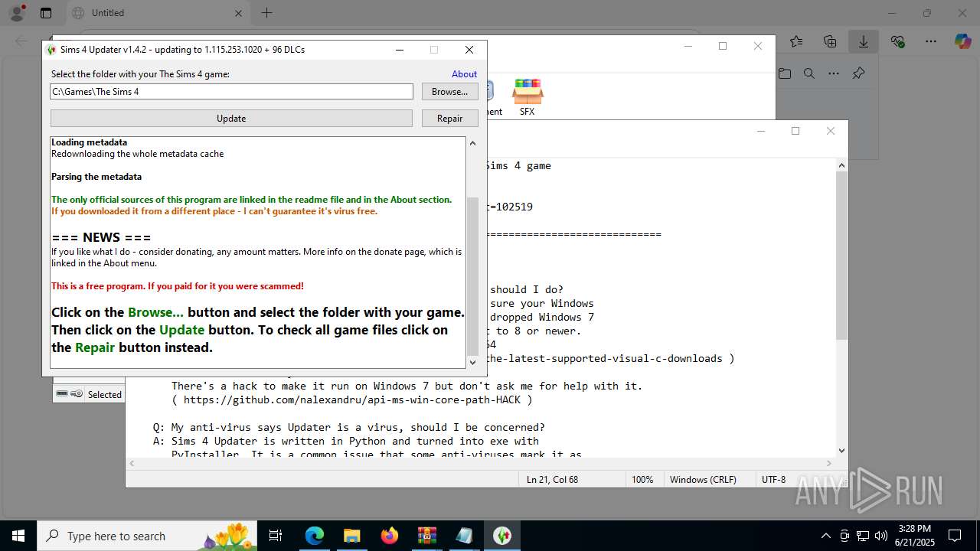Close the Sims 4 Updater window

click(469, 50)
